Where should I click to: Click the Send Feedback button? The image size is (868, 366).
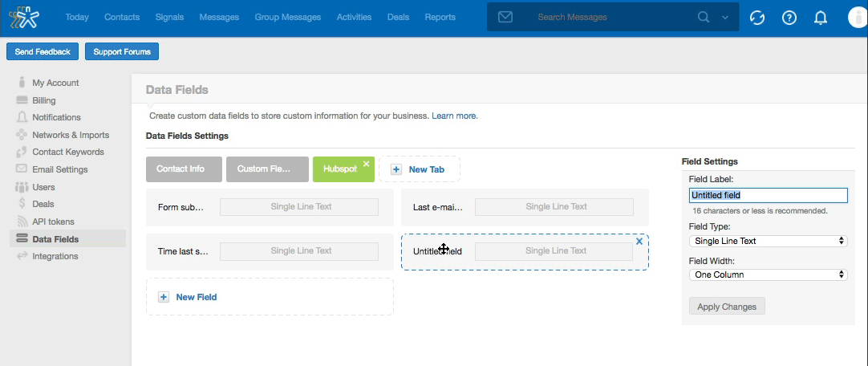[43, 51]
